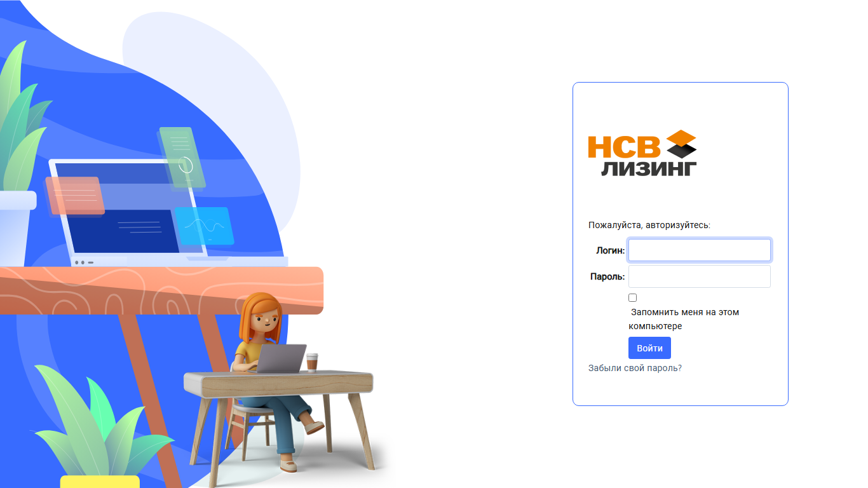Viewport: 868px width, 488px height.
Task: Enable the remember-me checkbox
Action: click(632, 297)
